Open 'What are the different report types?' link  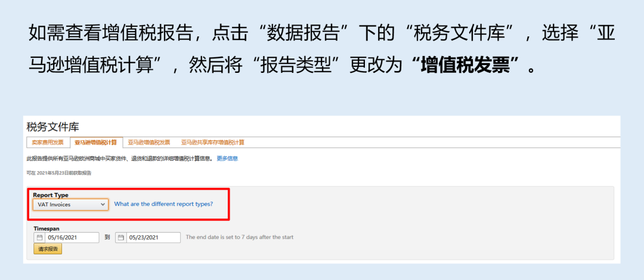click(x=163, y=204)
